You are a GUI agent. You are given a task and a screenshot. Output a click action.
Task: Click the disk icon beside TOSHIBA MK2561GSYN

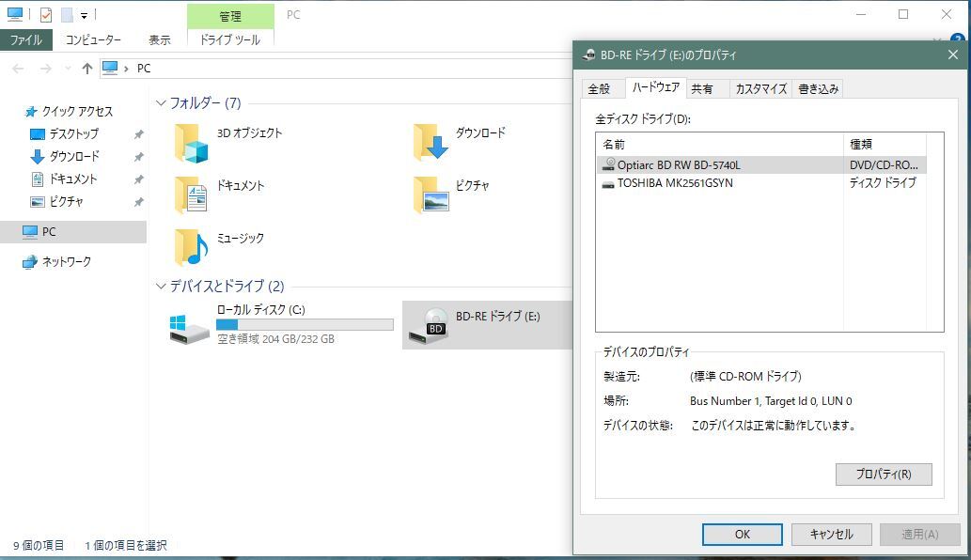(608, 184)
